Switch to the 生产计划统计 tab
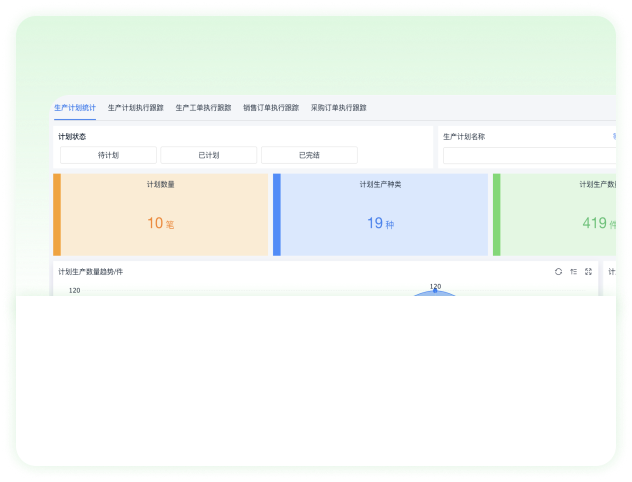Screen dimensions: 632x482 pos(75,107)
